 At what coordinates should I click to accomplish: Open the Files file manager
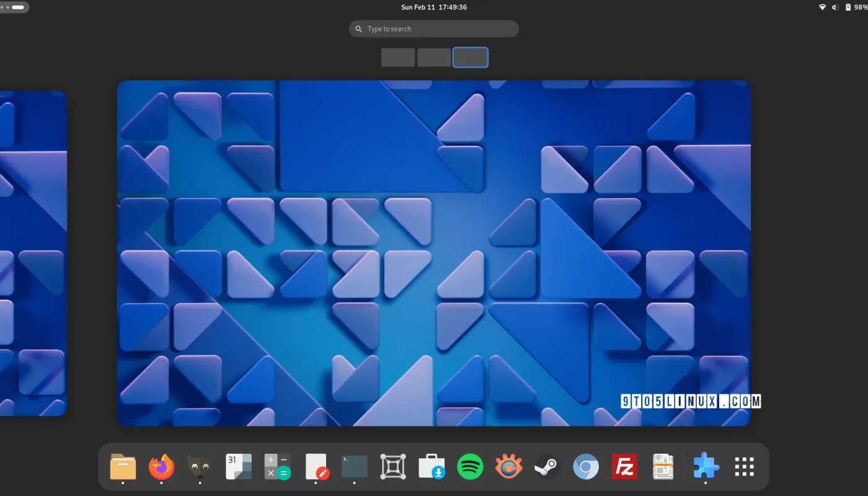123,466
